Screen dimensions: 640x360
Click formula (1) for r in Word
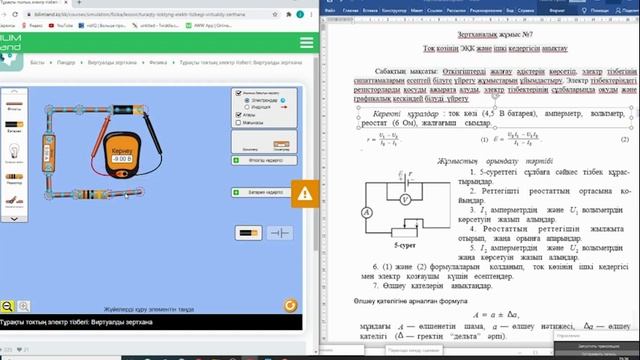pyautogui.click(x=383, y=139)
